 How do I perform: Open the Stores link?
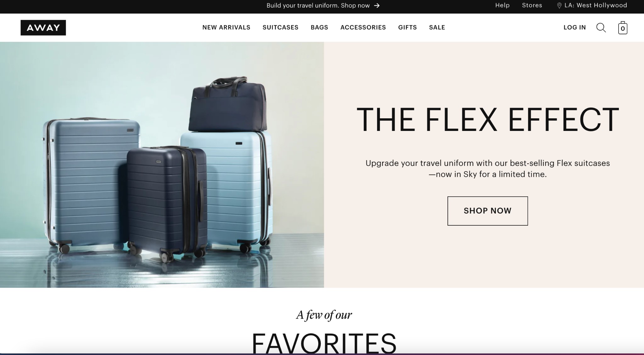[532, 5]
